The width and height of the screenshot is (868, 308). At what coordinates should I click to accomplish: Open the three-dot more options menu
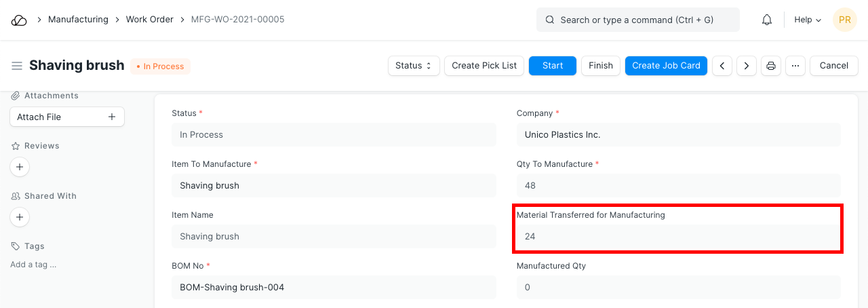tap(795, 66)
